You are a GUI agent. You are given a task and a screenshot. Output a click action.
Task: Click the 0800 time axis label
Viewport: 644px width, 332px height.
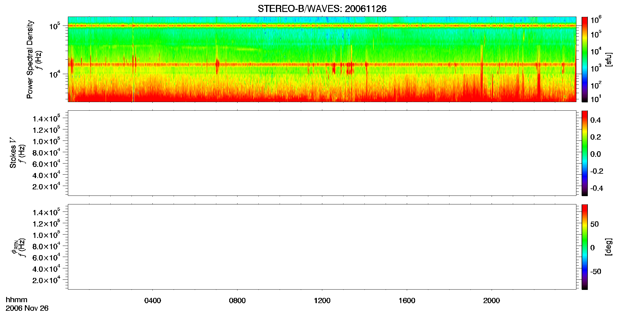(x=237, y=301)
